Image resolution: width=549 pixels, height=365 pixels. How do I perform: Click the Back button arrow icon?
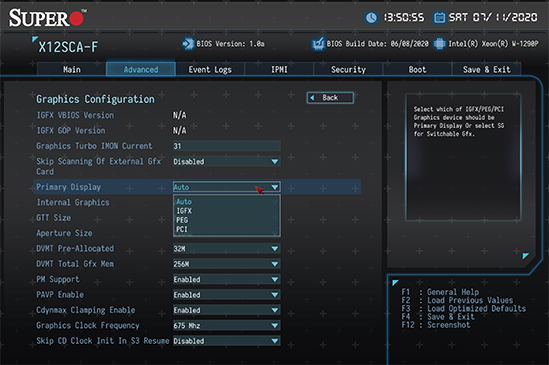coord(312,98)
